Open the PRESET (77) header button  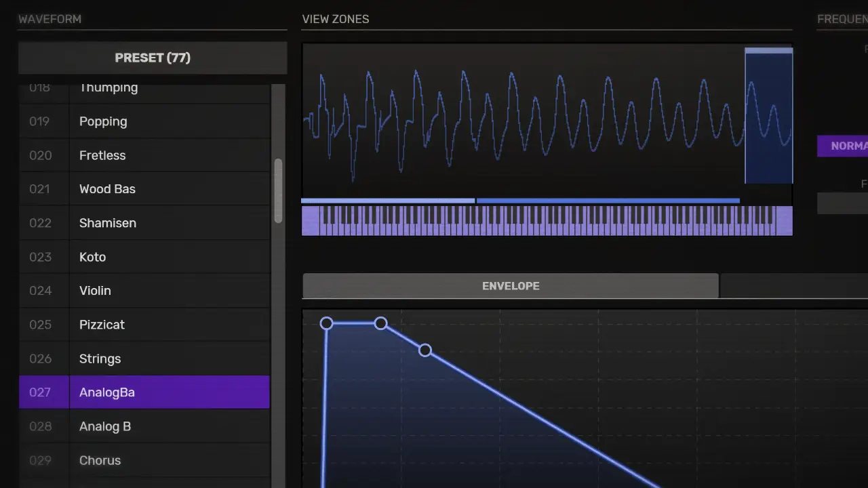pyautogui.click(x=153, y=58)
